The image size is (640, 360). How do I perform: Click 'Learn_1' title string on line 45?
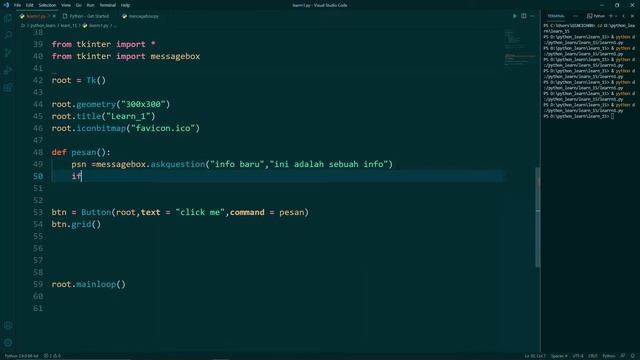click(129, 116)
